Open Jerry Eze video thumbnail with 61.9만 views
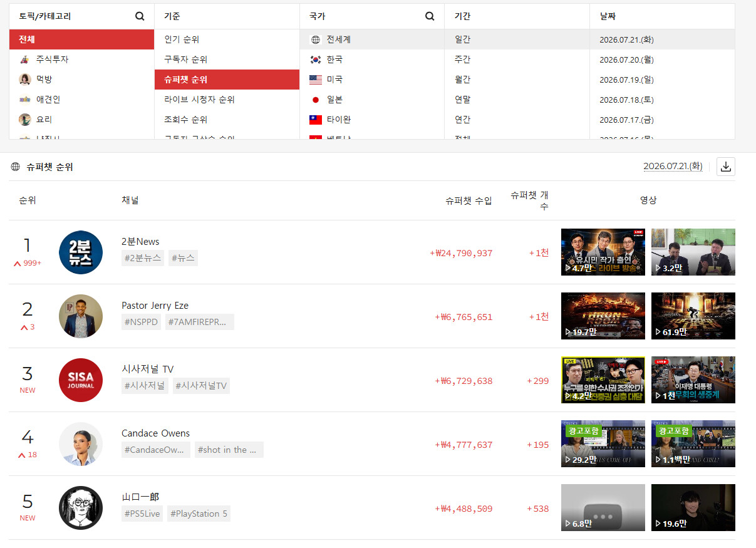 click(x=693, y=316)
